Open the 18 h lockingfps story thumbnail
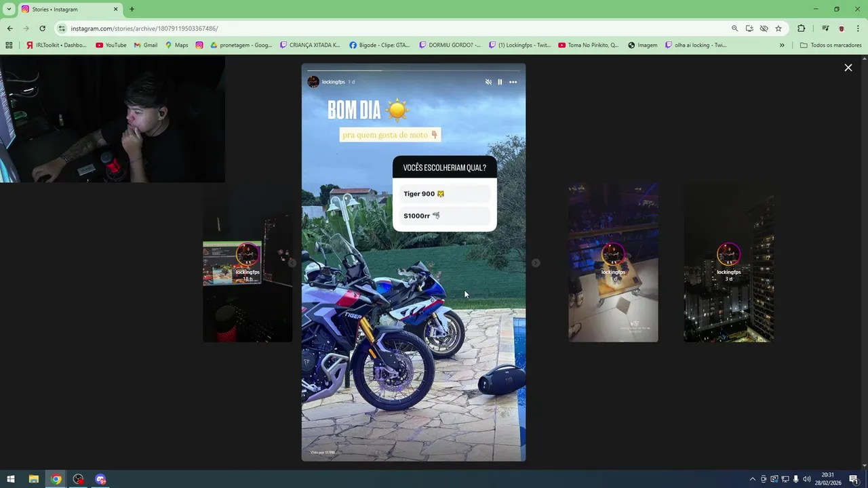The width and height of the screenshot is (868, 488). 248,263
